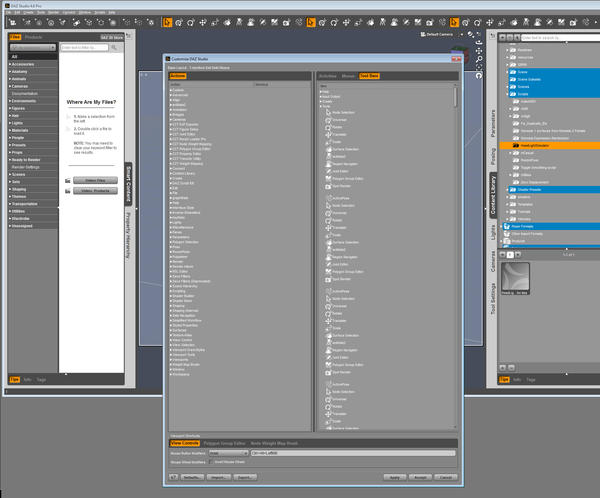Select the All category in Smart Content
This screenshot has width=600, height=498.
click(33, 57)
